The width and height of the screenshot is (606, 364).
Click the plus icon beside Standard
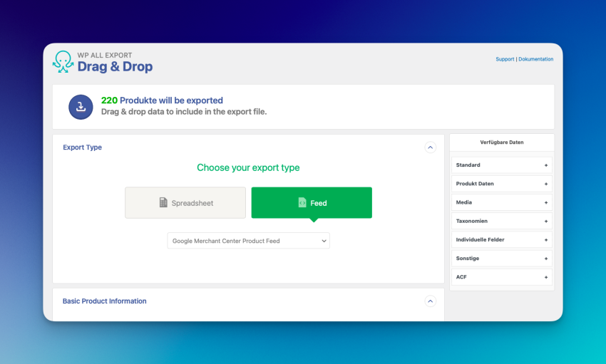point(546,165)
